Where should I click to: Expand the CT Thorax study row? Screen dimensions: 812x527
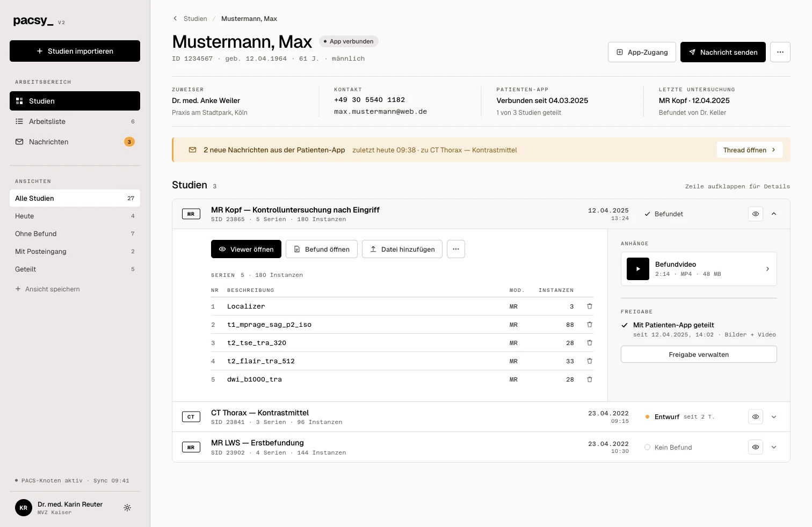[774, 417]
